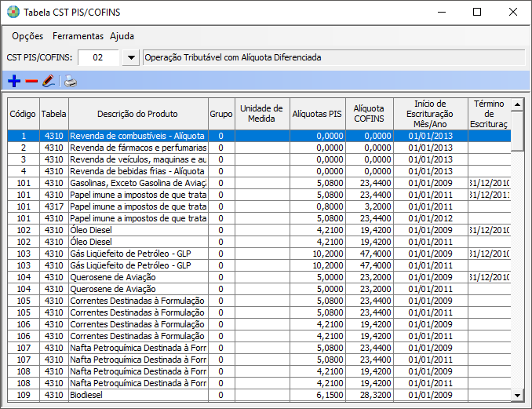
Task: Click the Unidade de Medida column header
Action: [262, 114]
